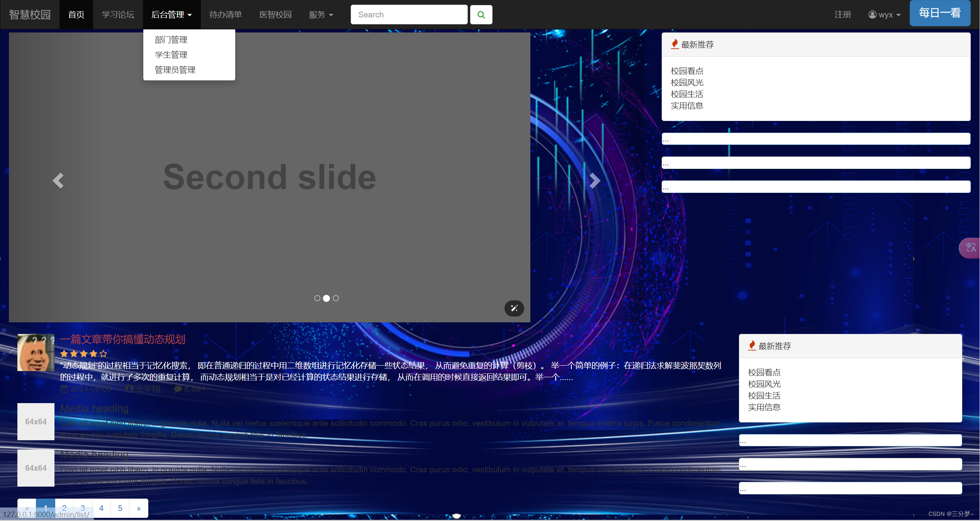
Task: Focus the Search input field
Action: click(x=409, y=15)
